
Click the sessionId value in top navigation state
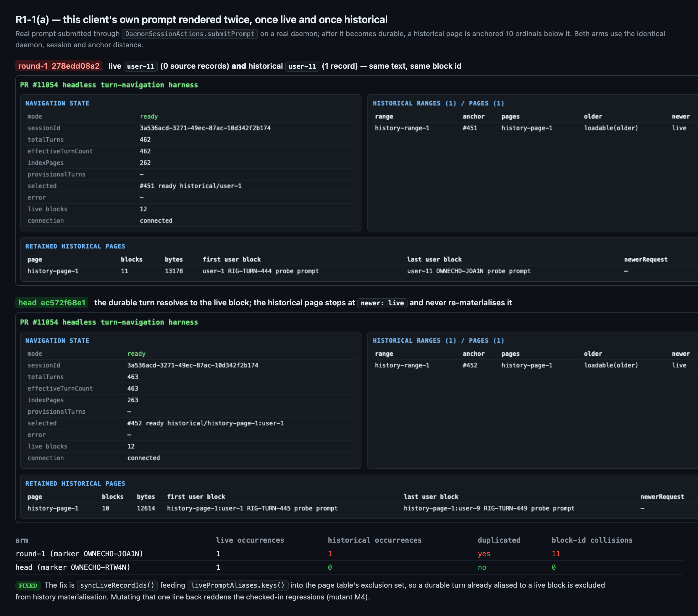point(205,128)
